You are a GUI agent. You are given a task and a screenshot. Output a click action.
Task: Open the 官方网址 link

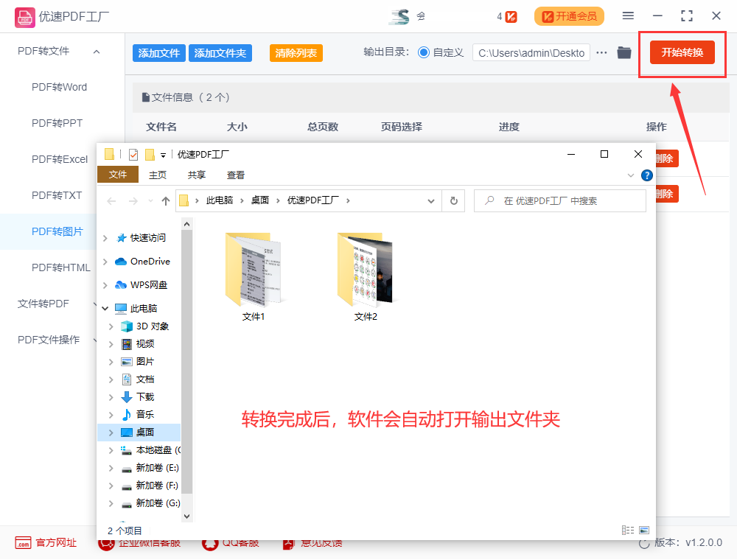pyautogui.click(x=56, y=542)
